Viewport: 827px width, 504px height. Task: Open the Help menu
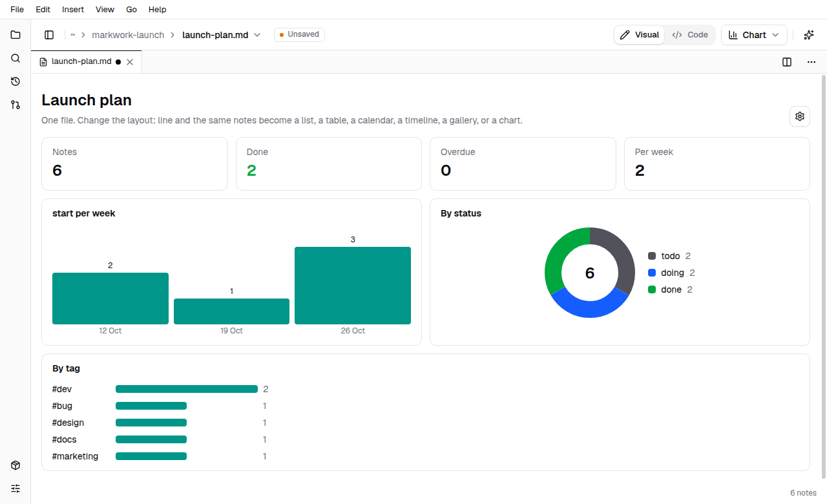pyautogui.click(x=157, y=10)
